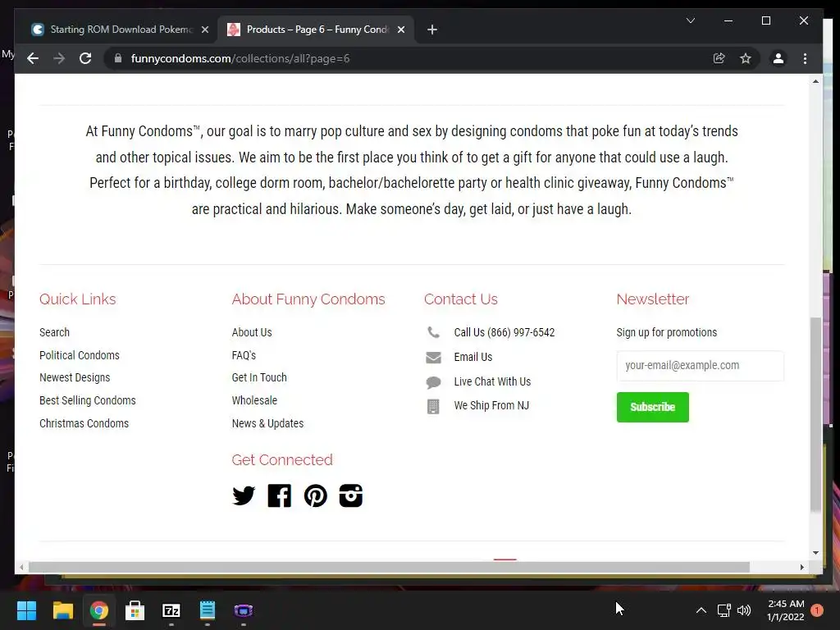Click the scroll up arrow on the page
Image resolution: width=840 pixels, height=630 pixels.
[x=815, y=81]
